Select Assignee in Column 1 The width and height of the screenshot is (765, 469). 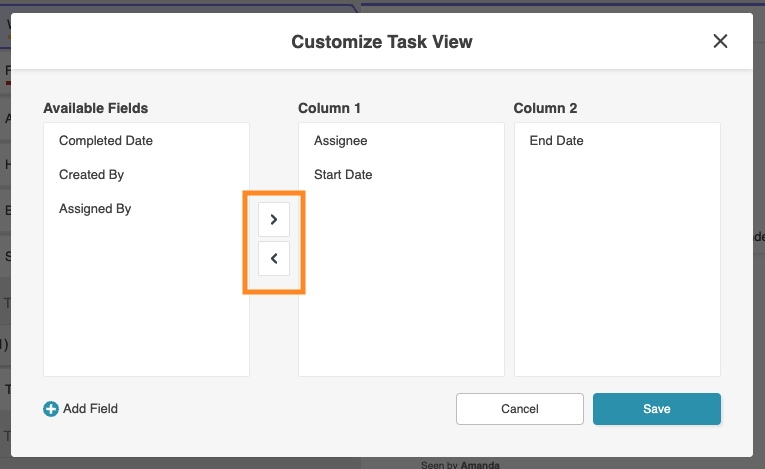(340, 141)
